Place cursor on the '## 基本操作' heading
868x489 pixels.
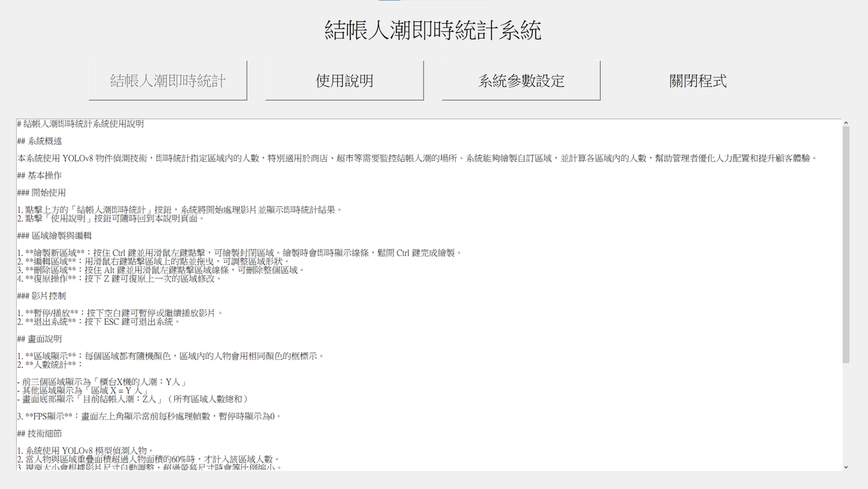click(x=39, y=175)
